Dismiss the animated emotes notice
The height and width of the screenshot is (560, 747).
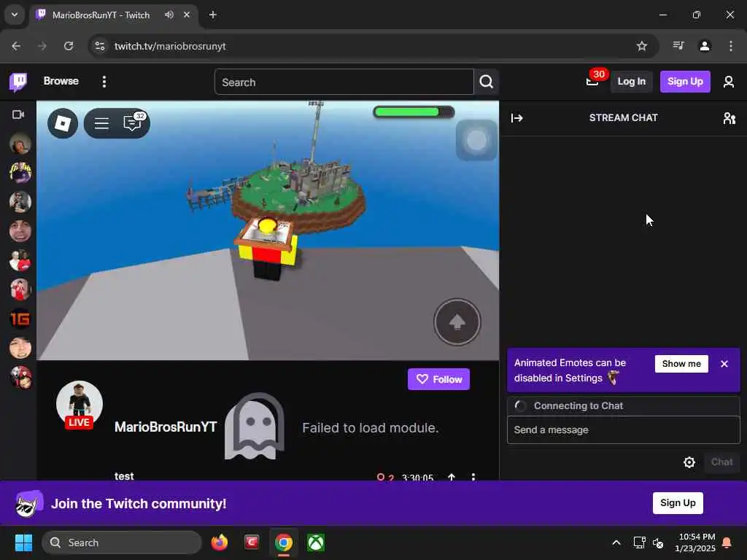click(724, 364)
